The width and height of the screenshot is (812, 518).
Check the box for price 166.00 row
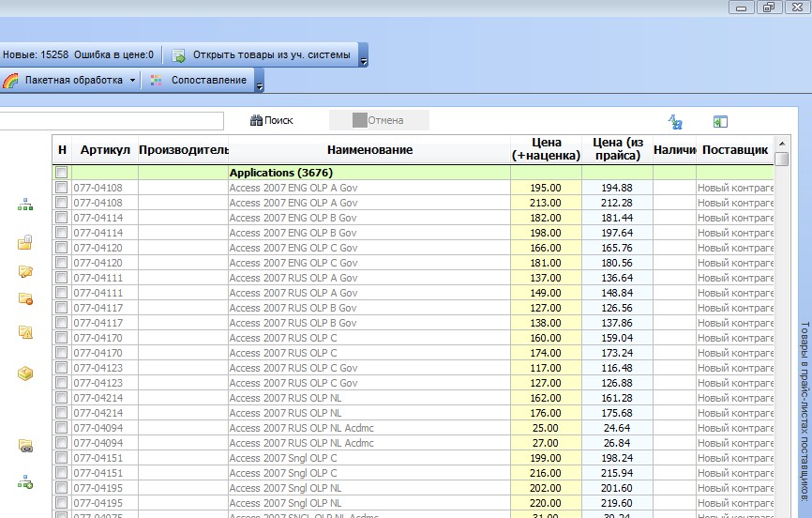tap(62, 248)
